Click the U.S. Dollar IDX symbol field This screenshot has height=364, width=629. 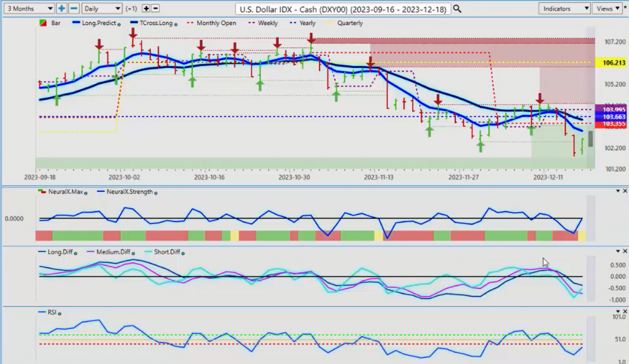(344, 9)
